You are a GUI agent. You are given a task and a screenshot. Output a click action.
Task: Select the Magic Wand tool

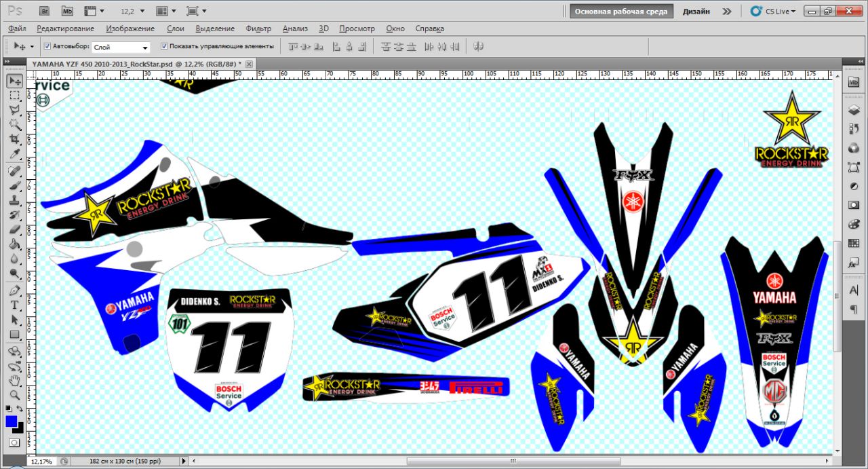coord(14,124)
